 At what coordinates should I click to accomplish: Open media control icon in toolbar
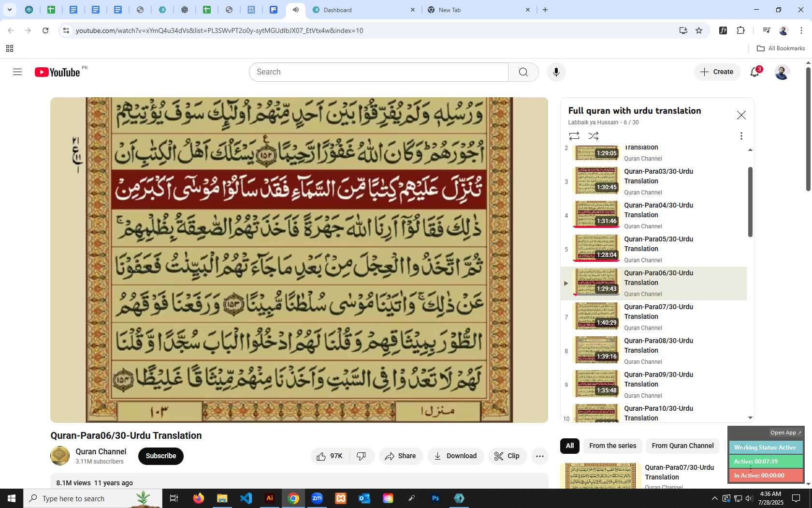click(766, 30)
